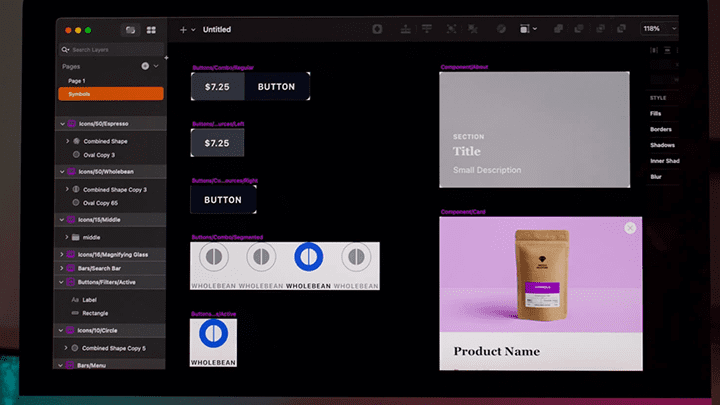Click Small Description text in About component
The image size is (720, 405).
[x=487, y=170]
